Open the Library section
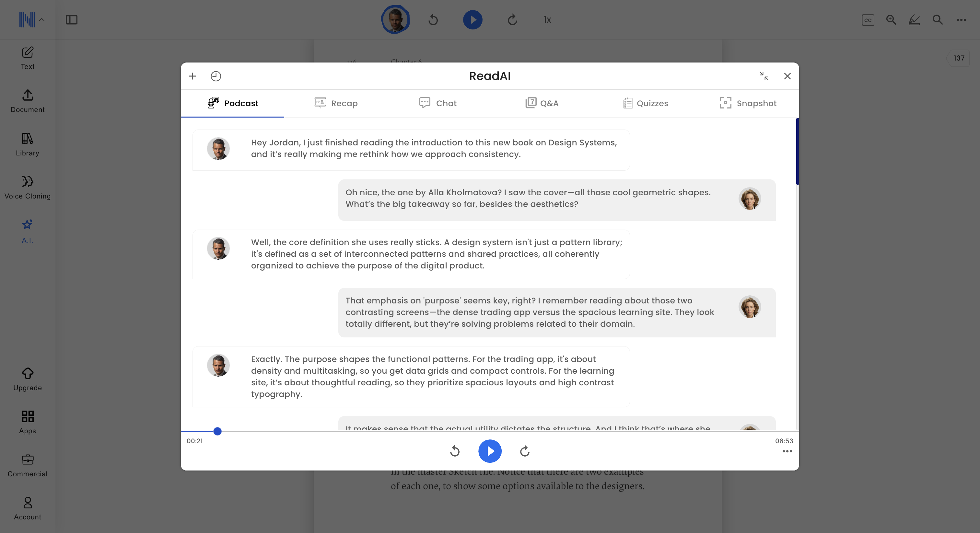Screen dimensions: 980x533 point(28,144)
